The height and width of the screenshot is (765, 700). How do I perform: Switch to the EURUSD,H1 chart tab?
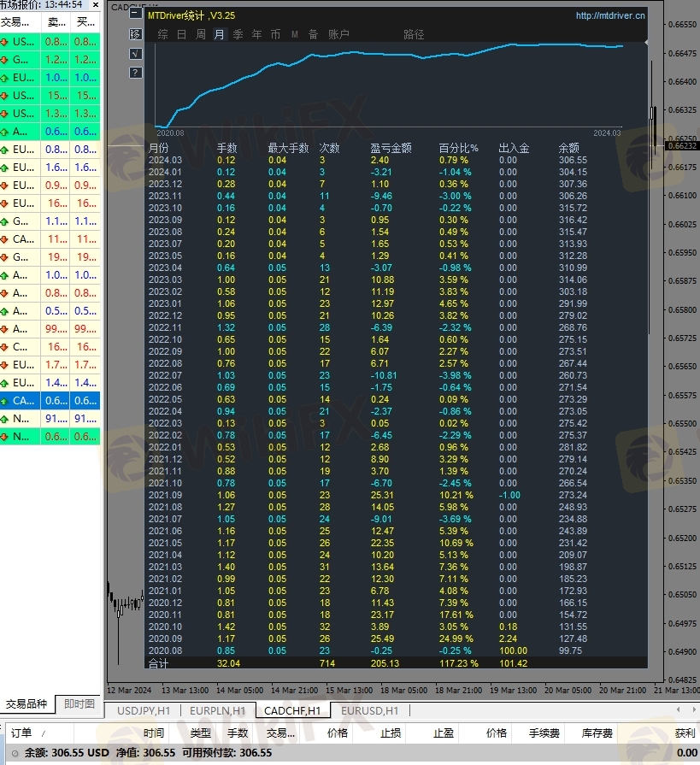(370, 711)
